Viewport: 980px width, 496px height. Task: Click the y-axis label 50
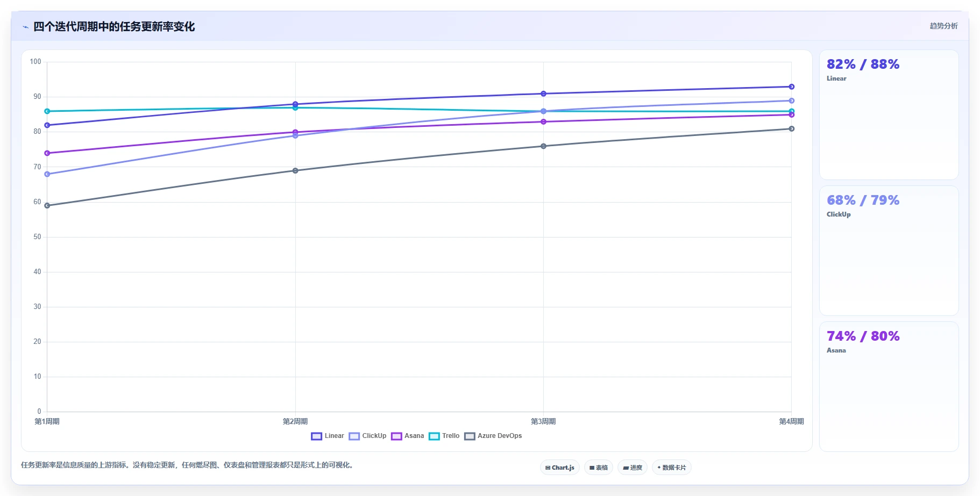tap(37, 237)
